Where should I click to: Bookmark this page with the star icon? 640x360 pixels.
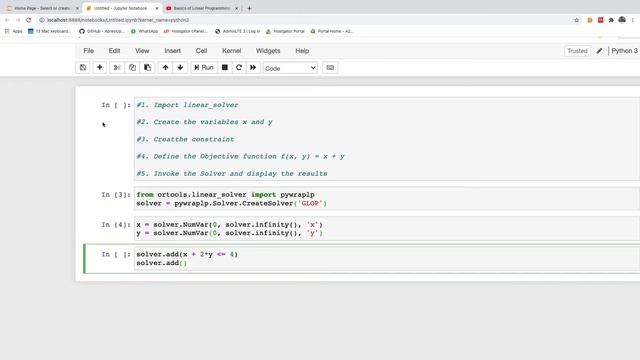[x=576, y=20]
